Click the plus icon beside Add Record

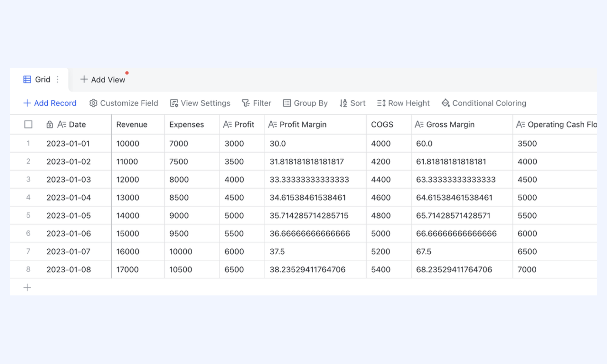pos(27,103)
